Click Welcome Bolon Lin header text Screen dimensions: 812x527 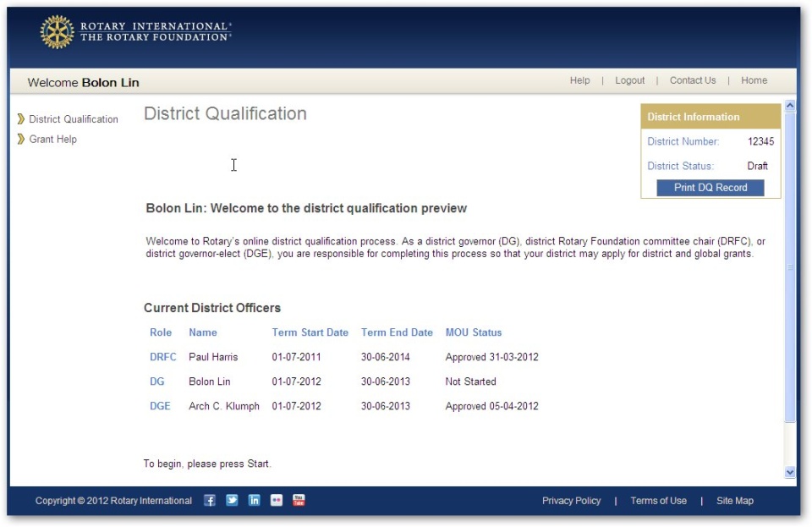[x=84, y=82]
